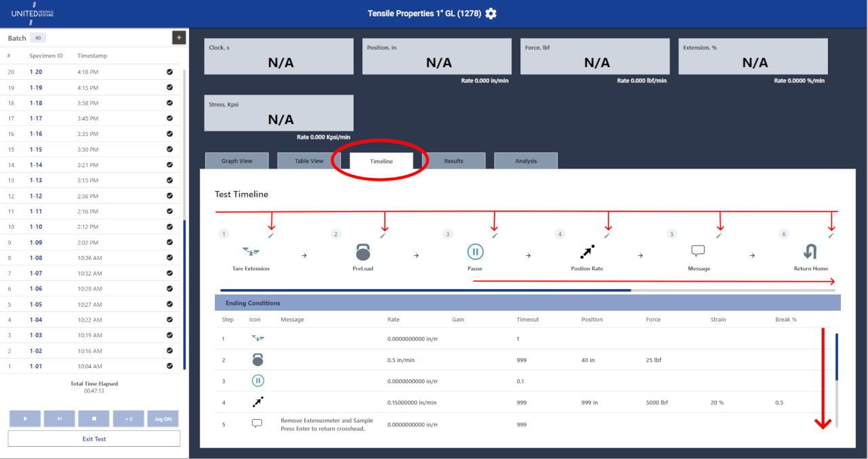Viewport: 868px width, 459px height.
Task: Click the 5000 lbf force value in row 4
Action: [657, 402]
